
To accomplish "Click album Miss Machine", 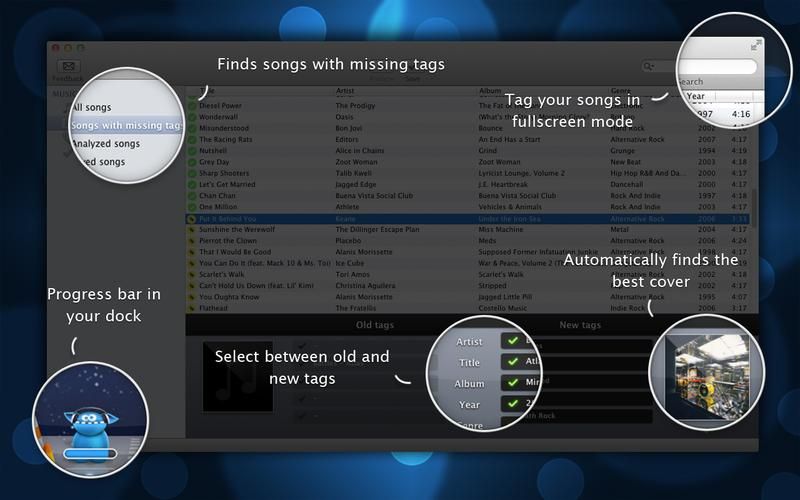I will click(x=501, y=230).
